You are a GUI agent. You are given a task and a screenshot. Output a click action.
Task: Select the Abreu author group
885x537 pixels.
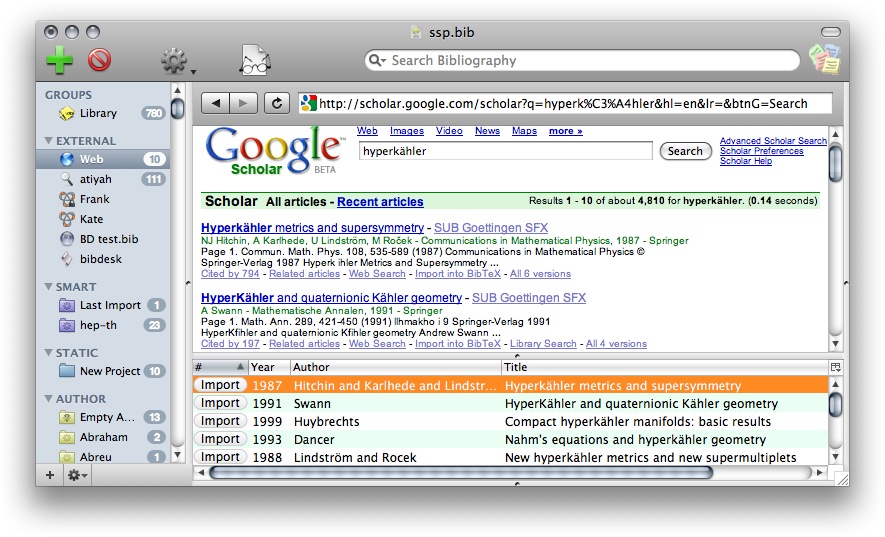coord(103,457)
